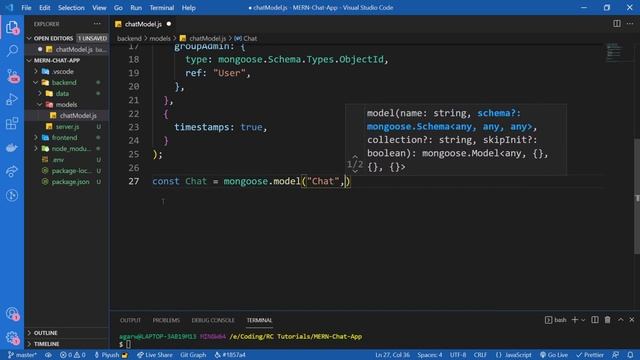Open Git Graph from status bar
Screen dimensions: 640x360
click(x=193, y=355)
